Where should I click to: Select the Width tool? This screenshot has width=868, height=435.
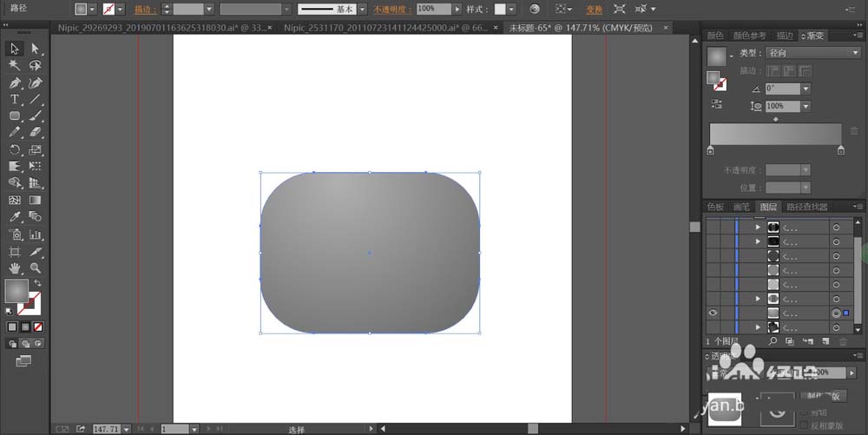tap(15, 166)
